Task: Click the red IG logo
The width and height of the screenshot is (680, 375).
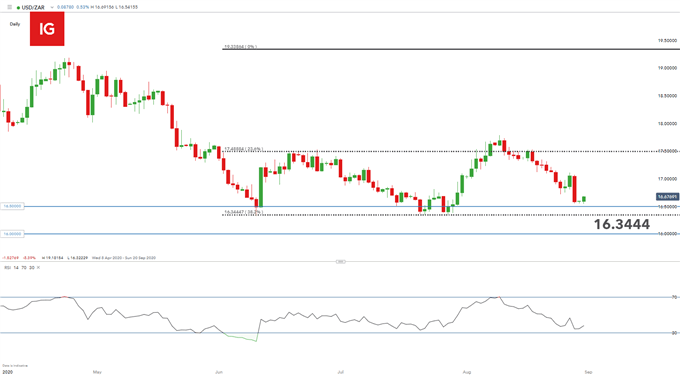Action: click(x=47, y=29)
